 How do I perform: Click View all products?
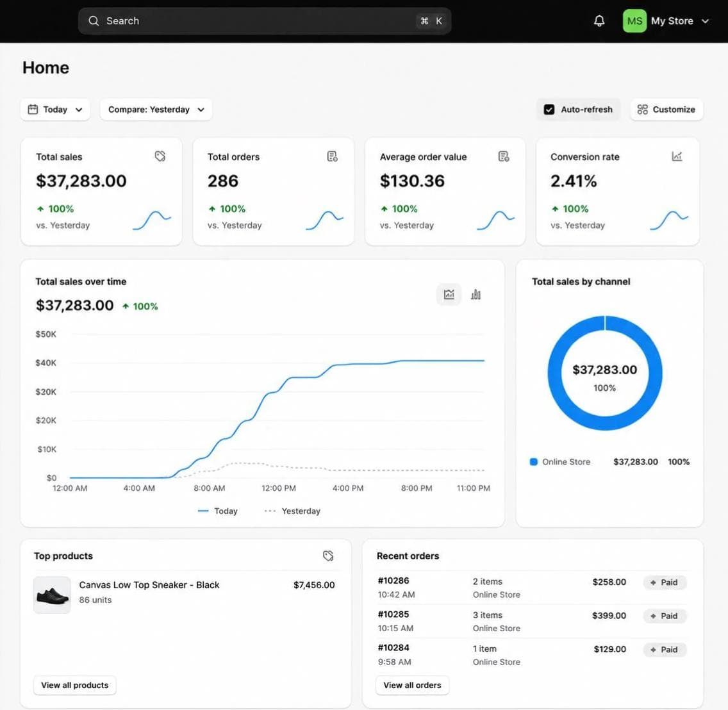point(75,686)
